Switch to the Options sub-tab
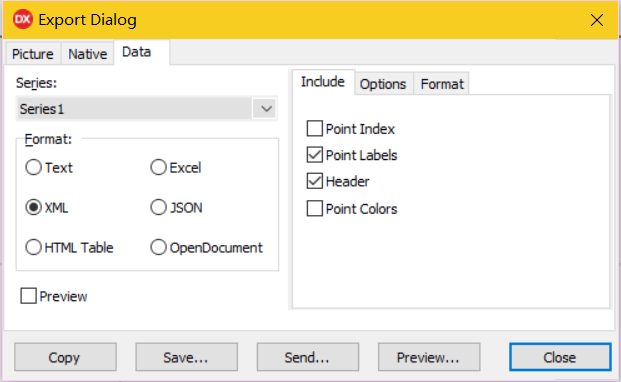 (383, 84)
